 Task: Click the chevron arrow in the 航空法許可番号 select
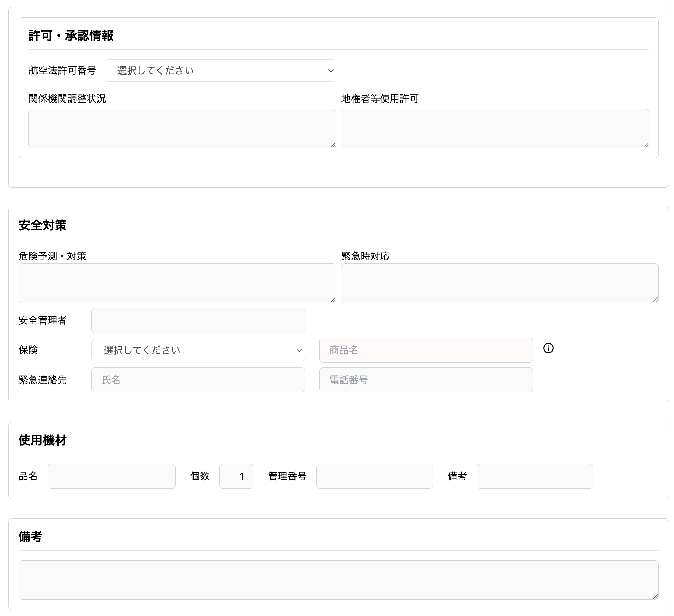coord(330,71)
